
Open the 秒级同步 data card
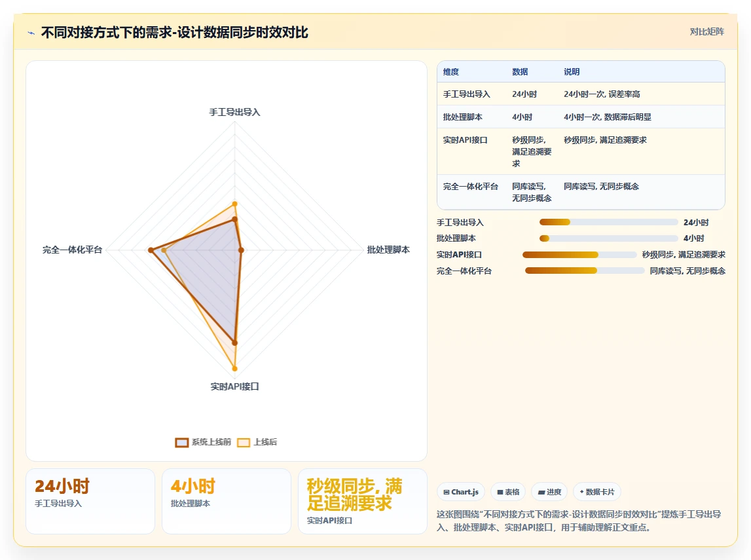tap(363, 501)
